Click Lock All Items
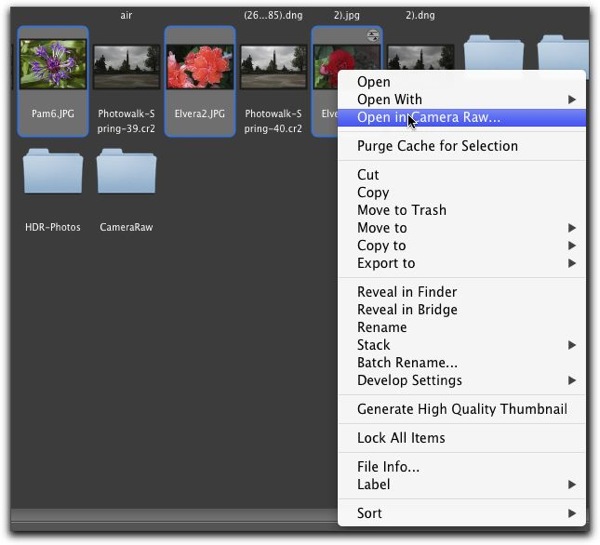Screen dimensions: 600x545 (401, 438)
